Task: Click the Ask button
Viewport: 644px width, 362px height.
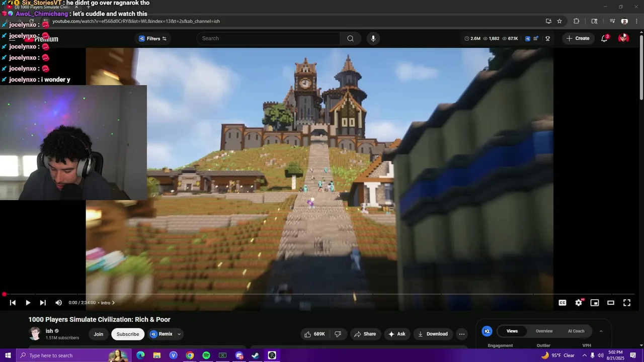Action: click(396, 334)
